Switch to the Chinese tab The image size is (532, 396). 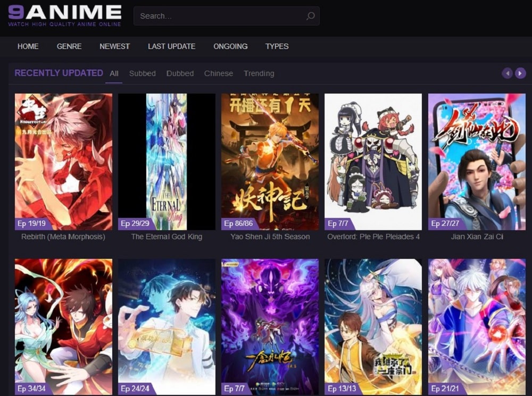219,73
